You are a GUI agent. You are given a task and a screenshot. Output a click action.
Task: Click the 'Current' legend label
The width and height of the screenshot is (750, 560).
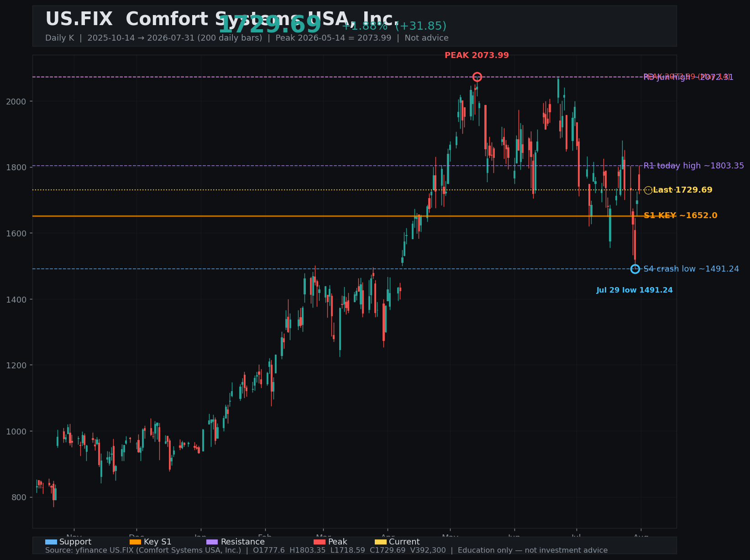404,542
